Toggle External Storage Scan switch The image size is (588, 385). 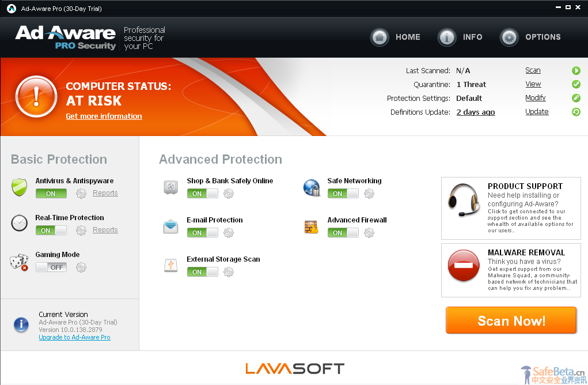[x=203, y=272]
